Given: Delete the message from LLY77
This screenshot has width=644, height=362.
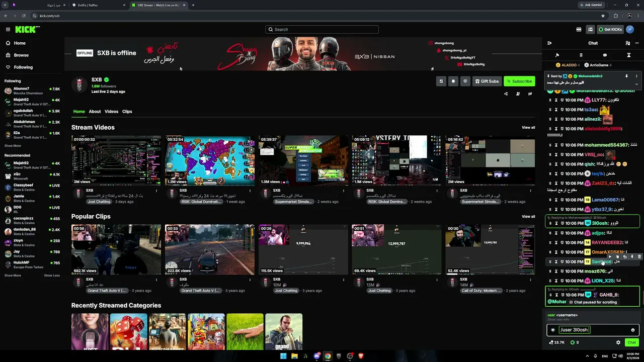Looking at the screenshot, I should point(550,100).
